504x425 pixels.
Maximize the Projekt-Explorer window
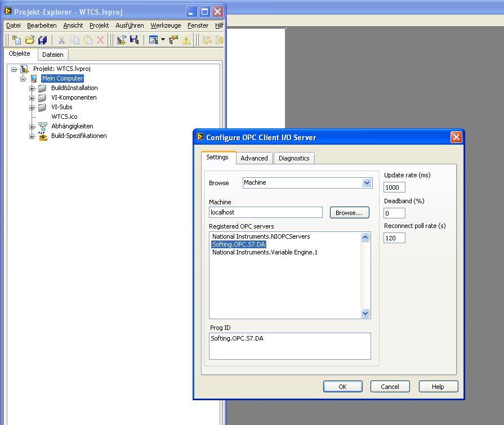tap(204, 12)
